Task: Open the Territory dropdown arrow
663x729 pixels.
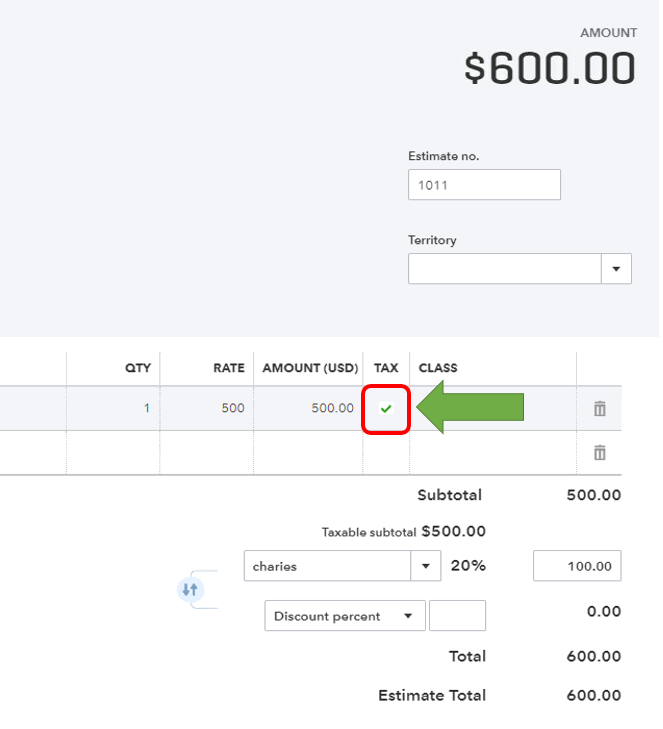Action: pyautogui.click(x=616, y=269)
